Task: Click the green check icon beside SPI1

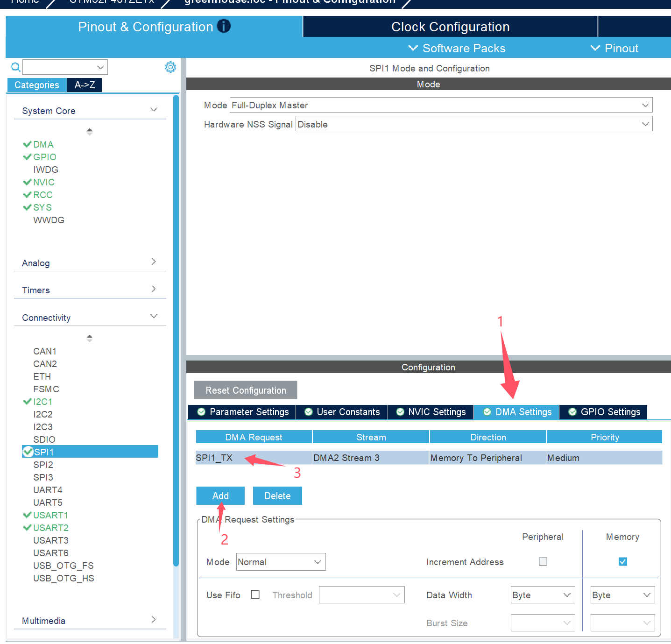Action: tap(28, 452)
